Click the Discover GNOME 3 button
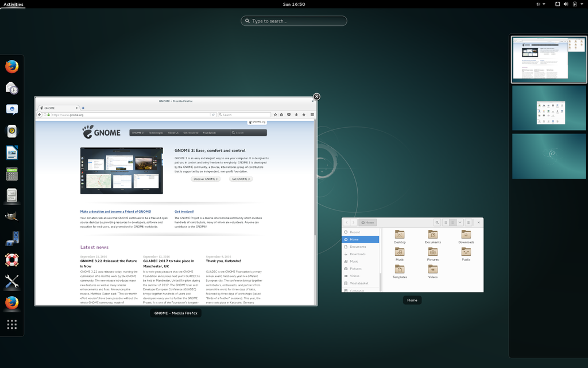Viewport: 588px width, 368px height. tap(206, 179)
